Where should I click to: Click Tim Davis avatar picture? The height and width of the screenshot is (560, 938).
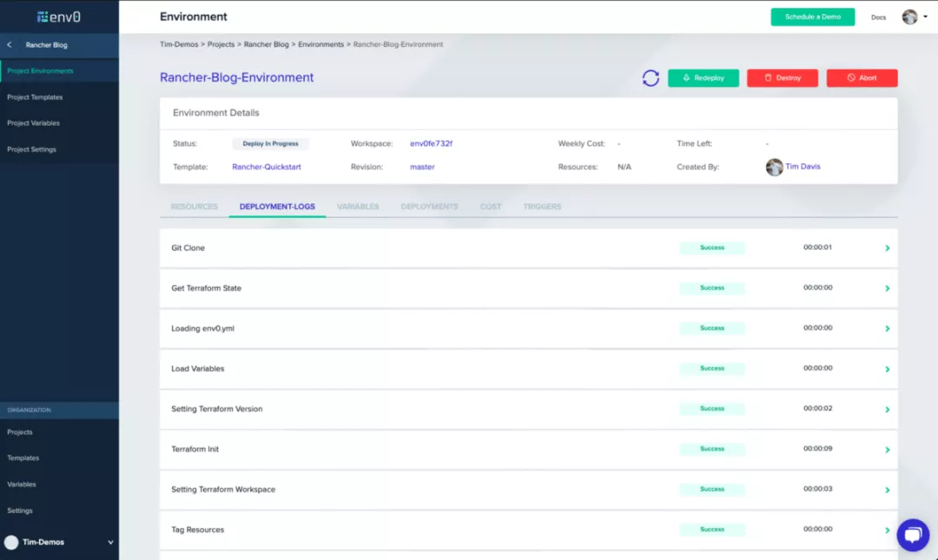click(x=774, y=167)
